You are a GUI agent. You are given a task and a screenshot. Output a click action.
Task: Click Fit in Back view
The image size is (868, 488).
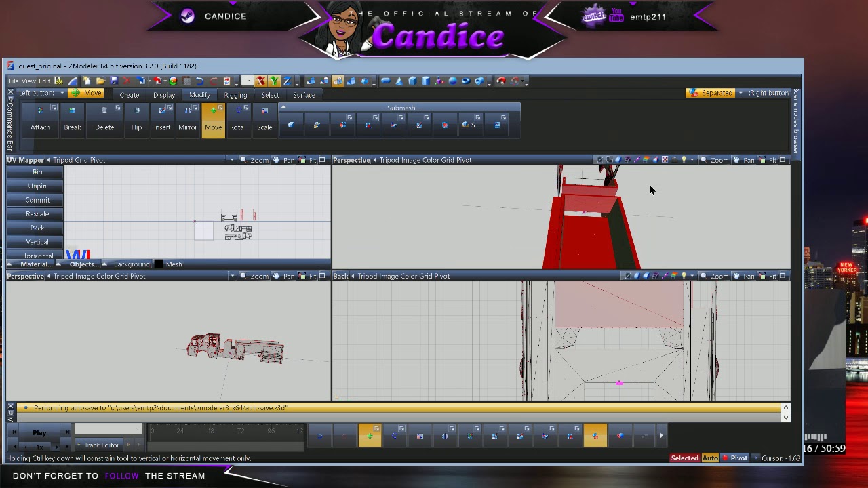click(768, 276)
